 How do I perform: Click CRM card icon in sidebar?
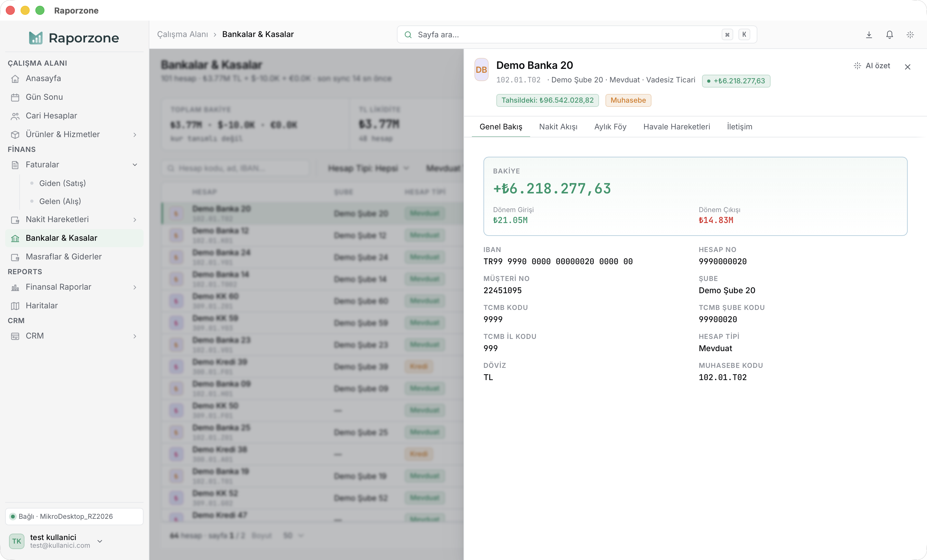[x=15, y=336]
